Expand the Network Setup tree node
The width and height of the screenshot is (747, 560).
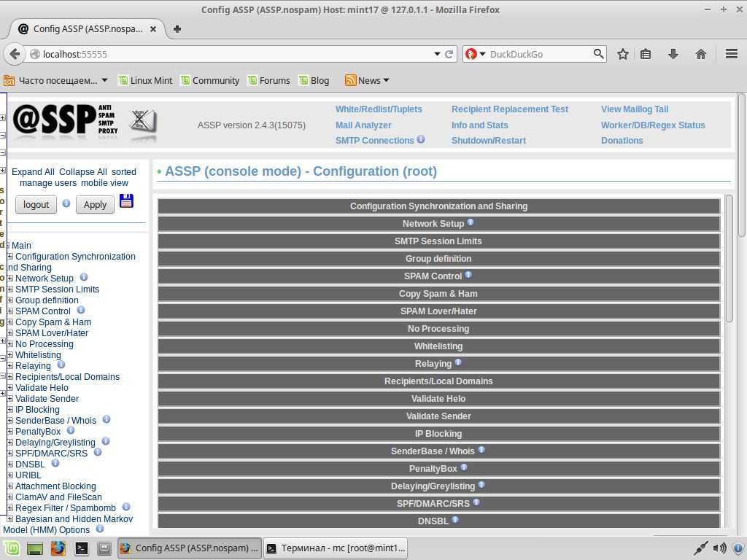(10, 279)
